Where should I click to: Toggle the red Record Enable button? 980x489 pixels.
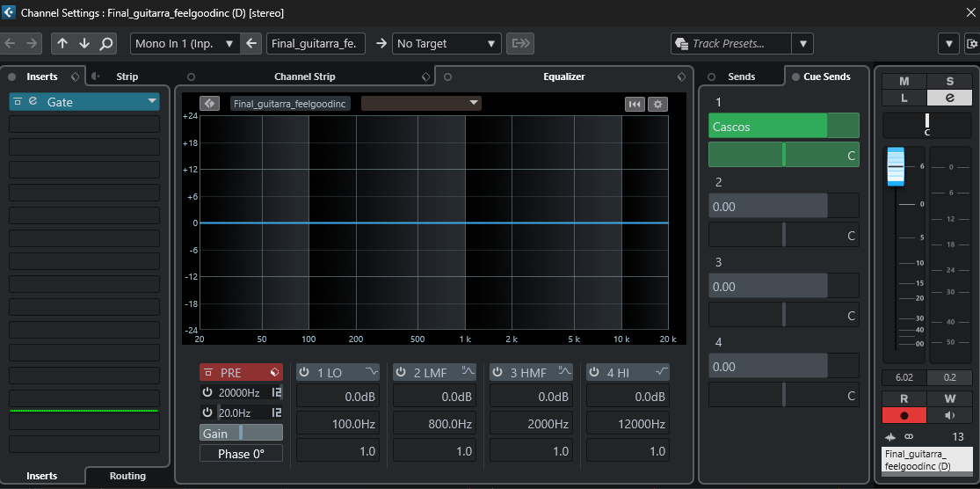pos(904,415)
